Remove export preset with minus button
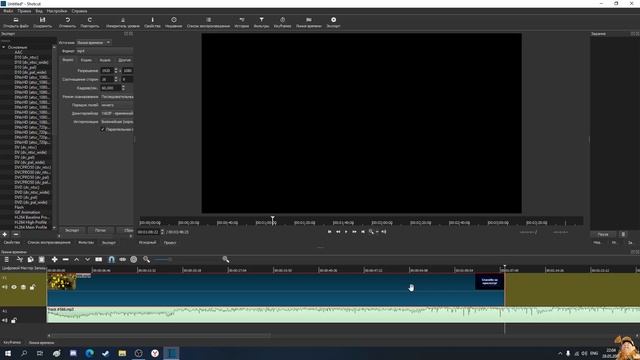 point(16,235)
